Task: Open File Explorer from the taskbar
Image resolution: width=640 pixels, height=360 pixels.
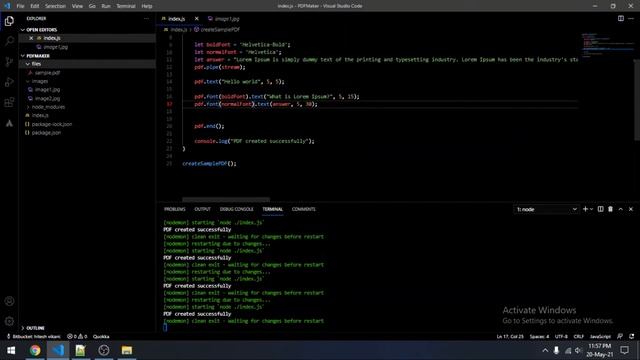Action: (127, 350)
